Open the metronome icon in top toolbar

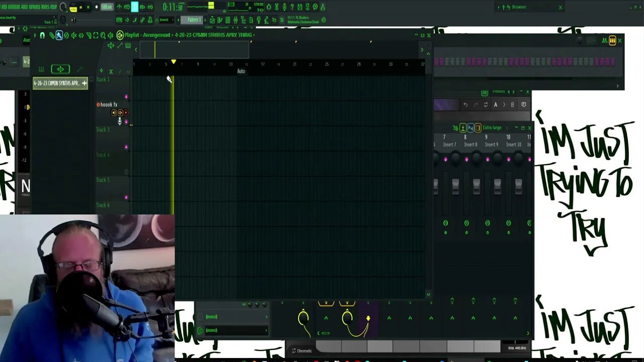[119, 7]
